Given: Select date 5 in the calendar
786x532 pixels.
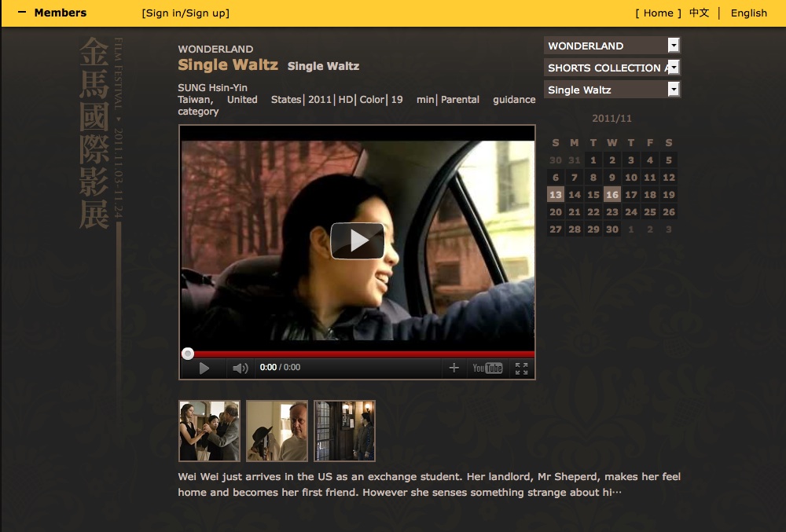Looking at the screenshot, I should (669, 160).
